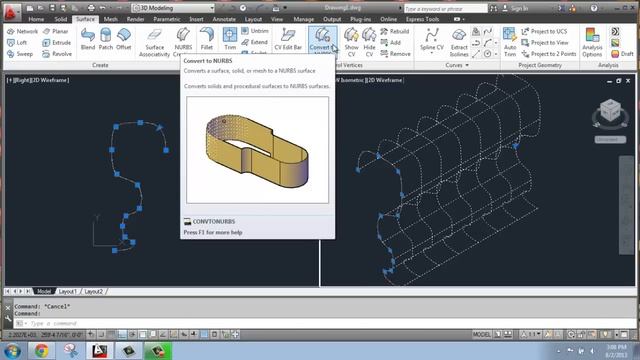Select the Revolve surface tool
Screen dimensions: 640x360
57,54
